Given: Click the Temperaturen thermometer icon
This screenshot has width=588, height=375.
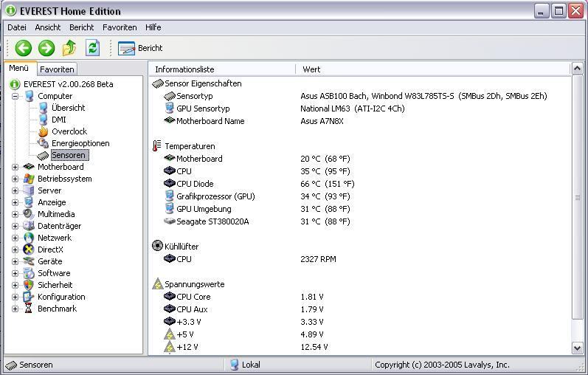Looking at the screenshot, I should click(156, 146).
